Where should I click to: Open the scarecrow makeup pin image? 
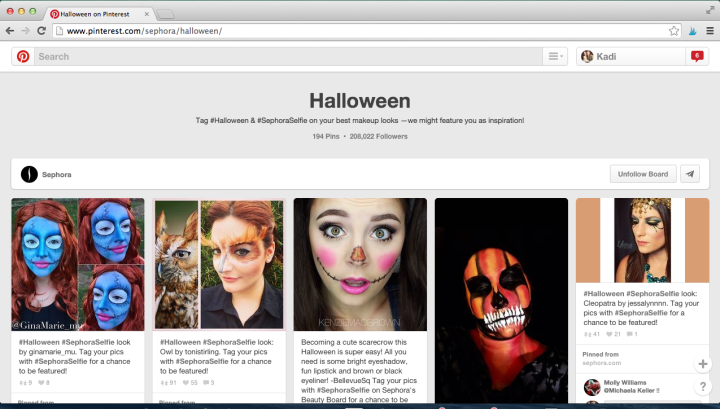360,264
